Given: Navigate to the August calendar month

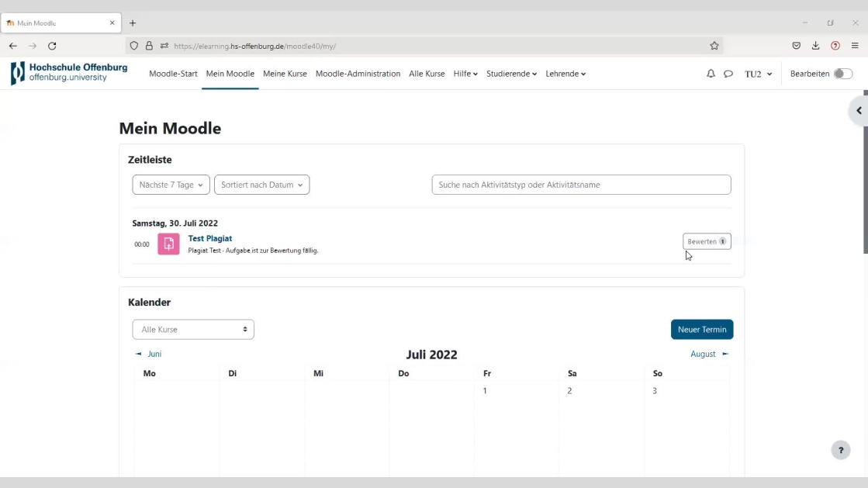Looking at the screenshot, I should click(x=709, y=354).
